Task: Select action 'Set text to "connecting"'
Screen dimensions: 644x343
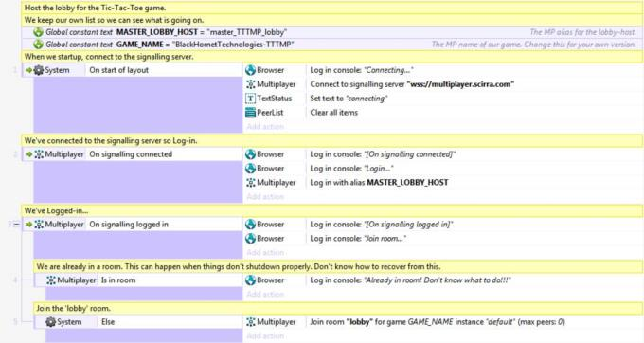Action: click(349, 99)
